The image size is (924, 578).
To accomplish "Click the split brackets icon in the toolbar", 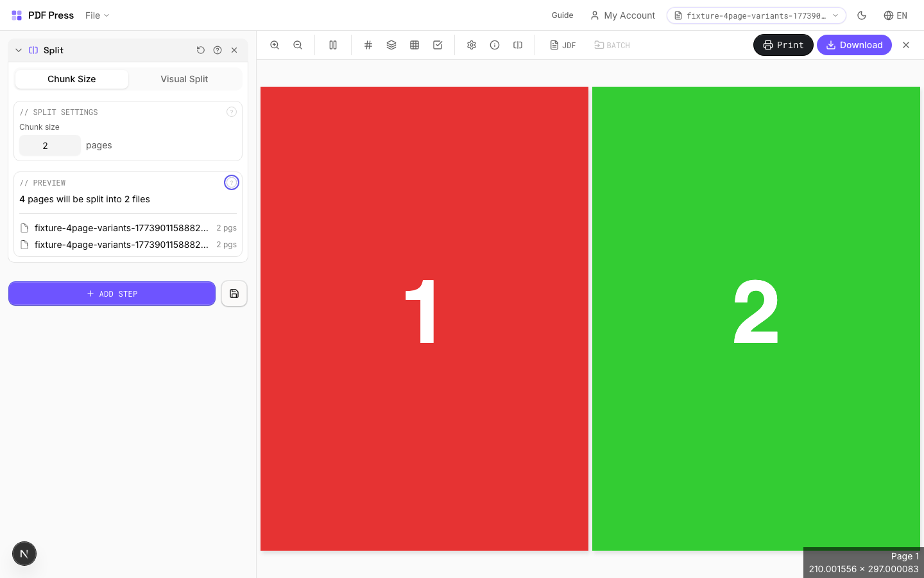I will (518, 45).
